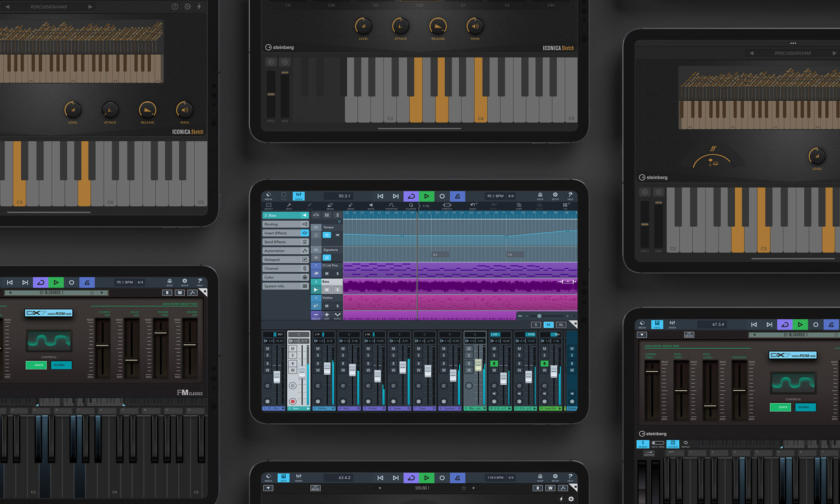This screenshot has height=504, width=840.
Task: Select mixer size M tab
Action: click(548, 325)
